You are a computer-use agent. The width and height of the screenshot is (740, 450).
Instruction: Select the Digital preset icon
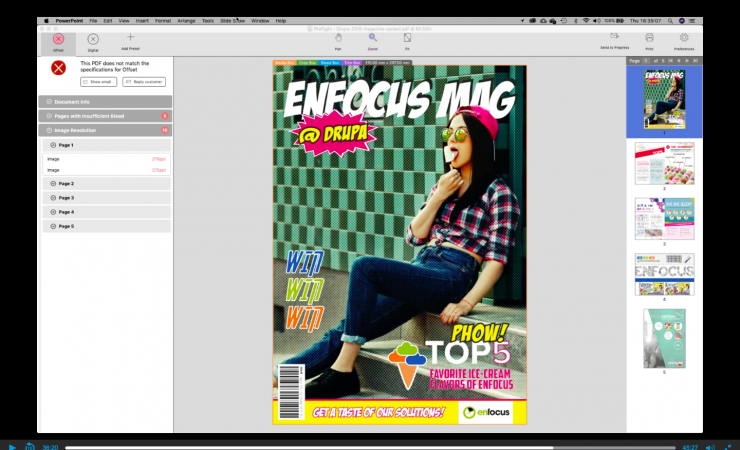(93, 38)
